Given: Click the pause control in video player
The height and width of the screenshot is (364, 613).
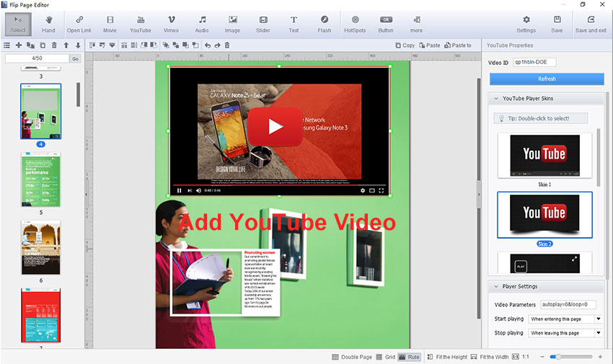Looking at the screenshot, I should pos(179,190).
